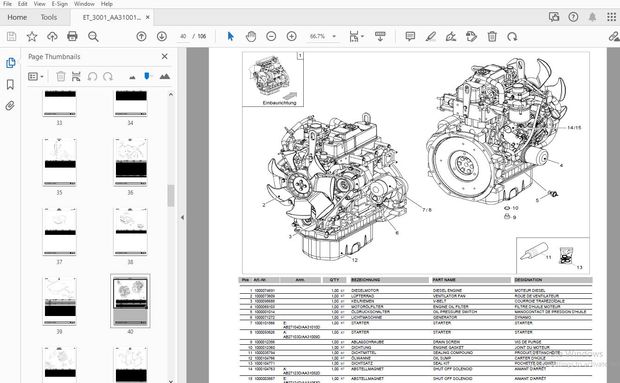Screen dimensions: 620x383
Task: Open the Edit menu
Action: tap(23, 4)
